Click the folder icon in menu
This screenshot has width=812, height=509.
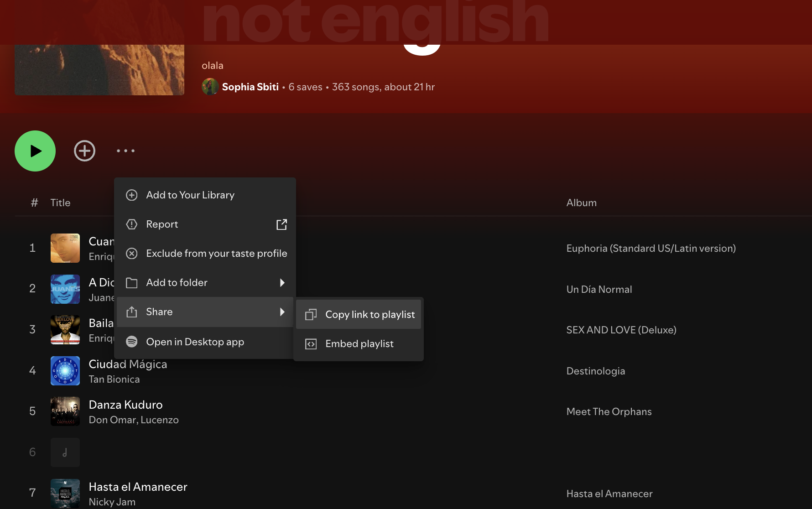click(x=132, y=283)
